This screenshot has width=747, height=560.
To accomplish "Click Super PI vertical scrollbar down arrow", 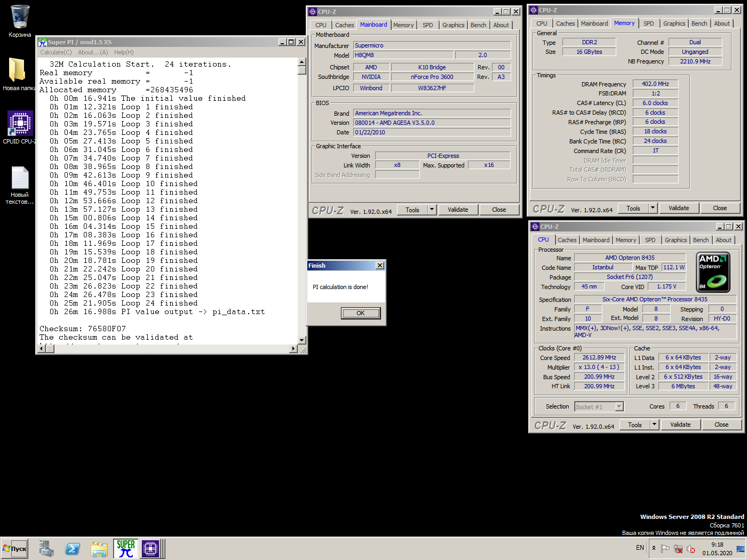I will pos(302,340).
